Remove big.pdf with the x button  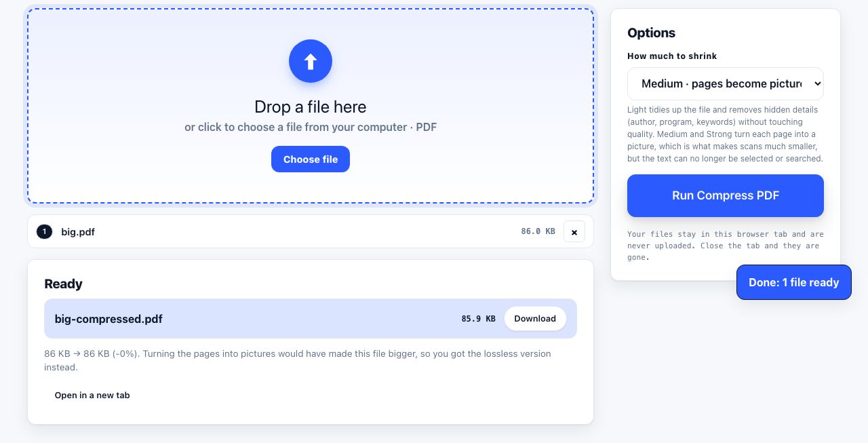574,232
